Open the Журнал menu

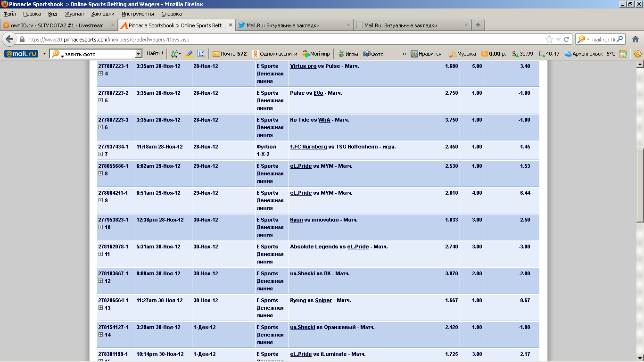74,14
